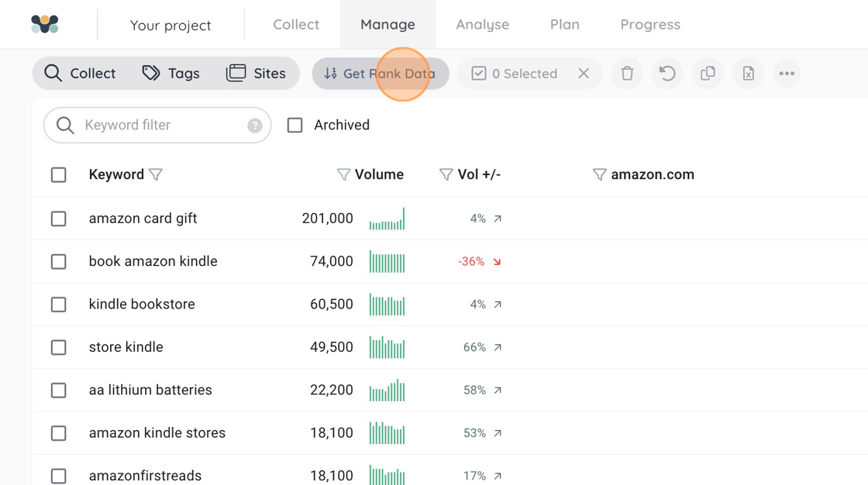
Task: Switch to the Plan tab
Action: pos(565,24)
